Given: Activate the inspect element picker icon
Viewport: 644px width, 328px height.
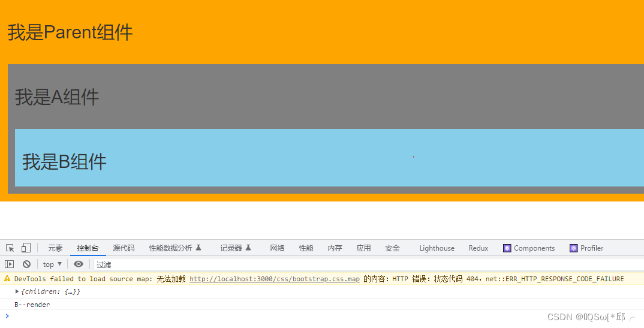Looking at the screenshot, I should coord(10,248).
